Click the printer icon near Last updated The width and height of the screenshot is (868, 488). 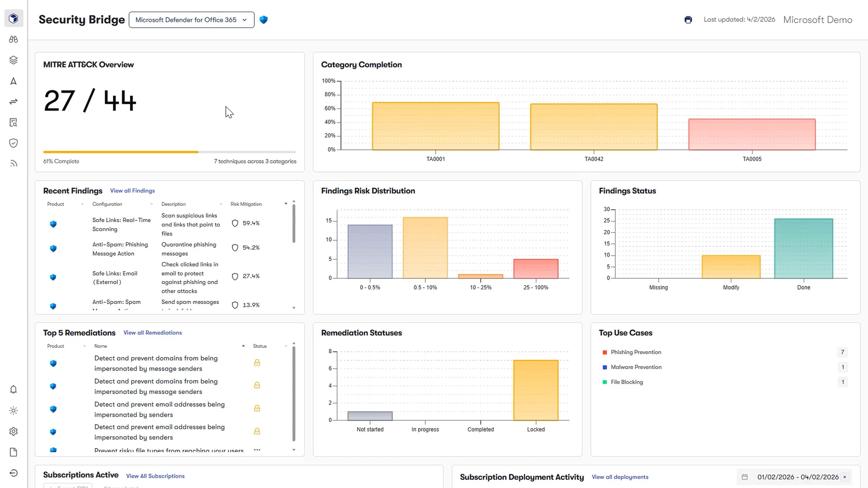pos(688,20)
